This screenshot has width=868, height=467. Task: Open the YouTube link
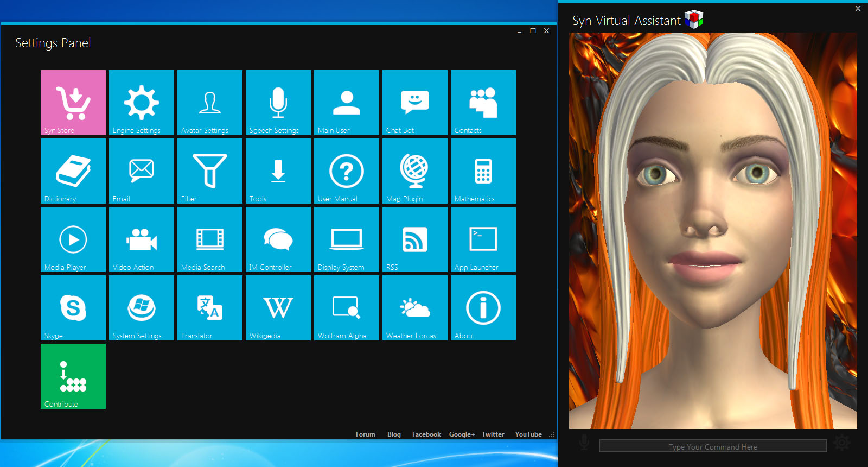528,434
